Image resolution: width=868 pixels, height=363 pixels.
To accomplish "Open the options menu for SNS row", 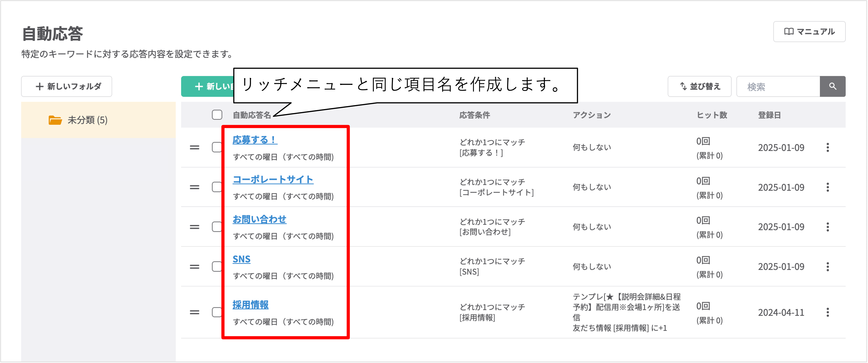I will point(828,266).
